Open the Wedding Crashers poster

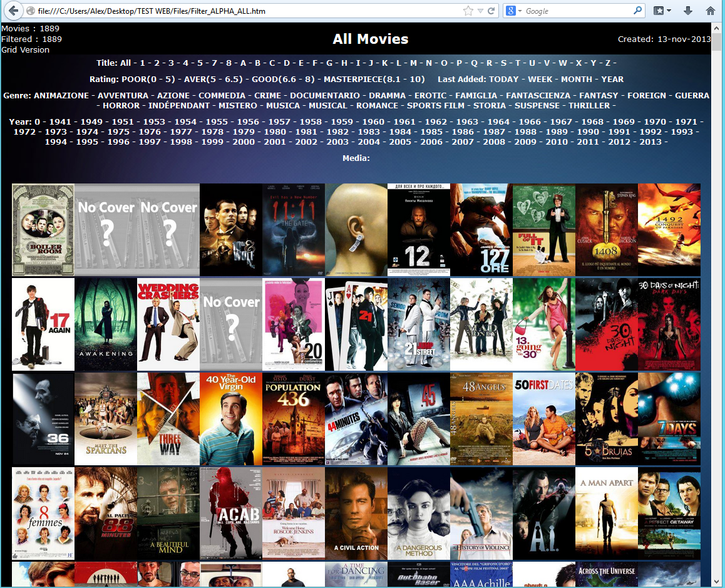pos(168,324)
